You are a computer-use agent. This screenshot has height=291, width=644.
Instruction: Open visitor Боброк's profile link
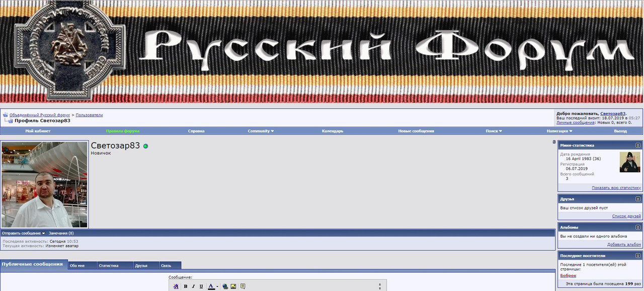point(568,275)
